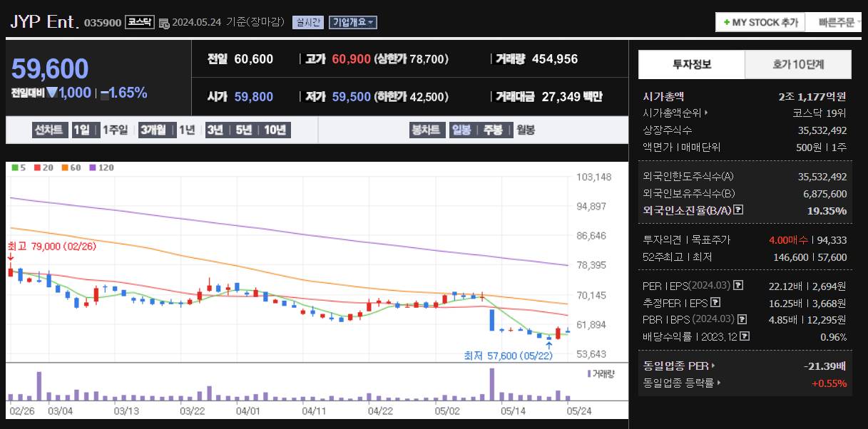
Task: Click the help icon beside PBR | BPS
Action: click(742, 319)
